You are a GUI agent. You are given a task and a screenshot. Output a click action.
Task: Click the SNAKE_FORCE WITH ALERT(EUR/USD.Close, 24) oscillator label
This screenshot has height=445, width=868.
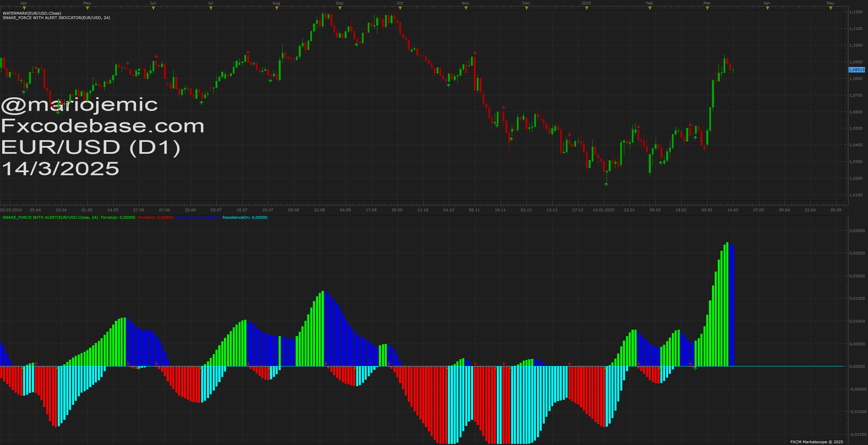point(50,217)
